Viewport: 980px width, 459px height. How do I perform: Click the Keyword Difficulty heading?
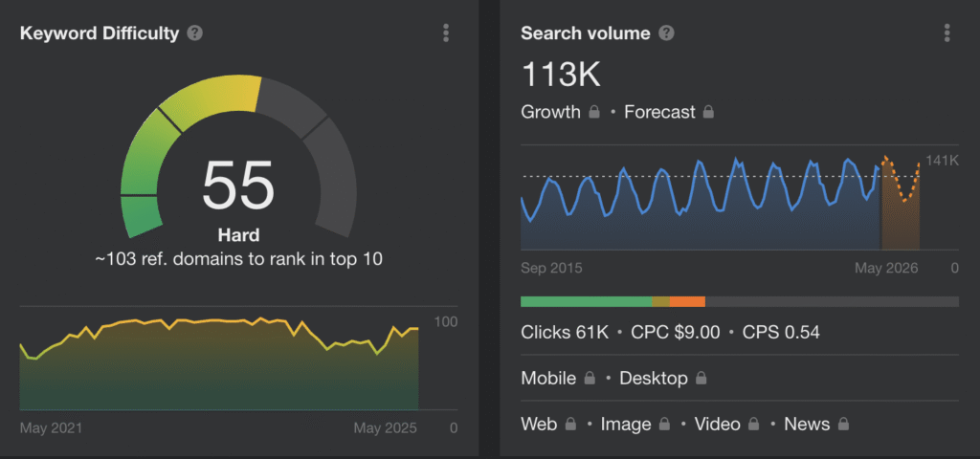coord(100,33)
